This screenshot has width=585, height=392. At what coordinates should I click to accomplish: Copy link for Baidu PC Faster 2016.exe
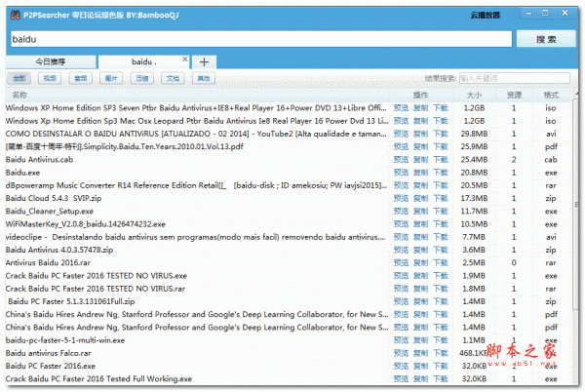point(420,366)
